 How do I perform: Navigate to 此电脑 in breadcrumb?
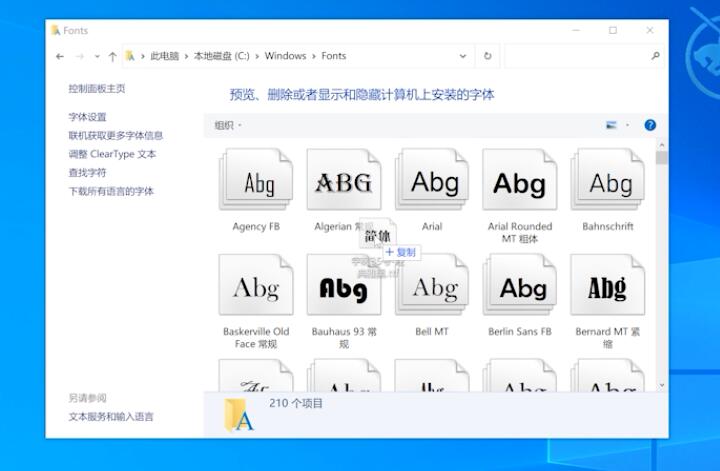[x=164, y=56]
